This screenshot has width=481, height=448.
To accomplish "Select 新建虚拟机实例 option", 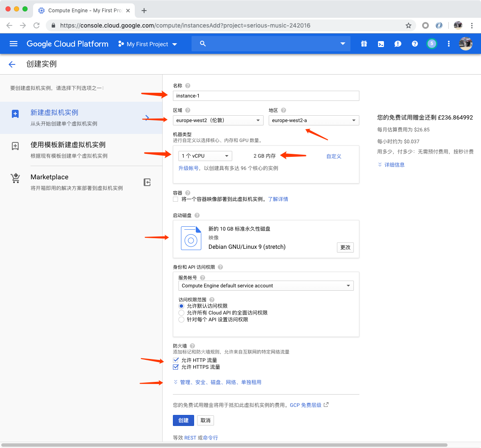I will 81,117.
